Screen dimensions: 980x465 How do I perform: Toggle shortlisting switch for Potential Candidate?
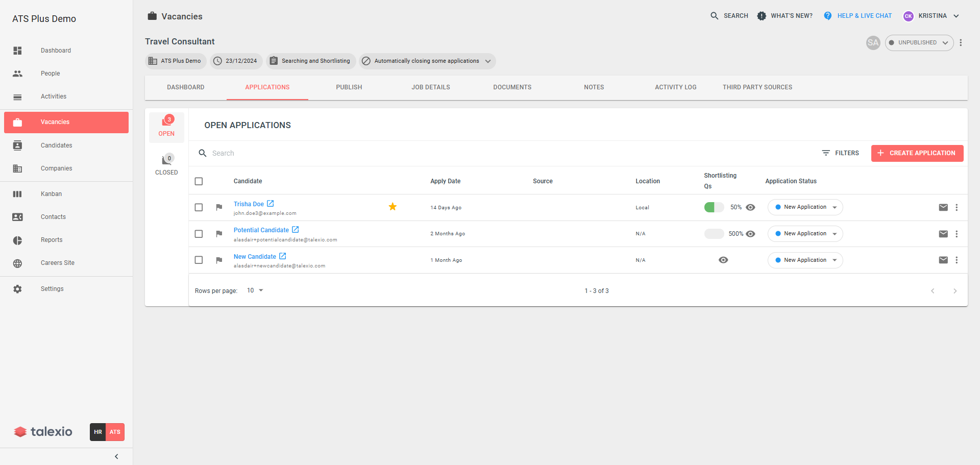(x=714, y=234)
